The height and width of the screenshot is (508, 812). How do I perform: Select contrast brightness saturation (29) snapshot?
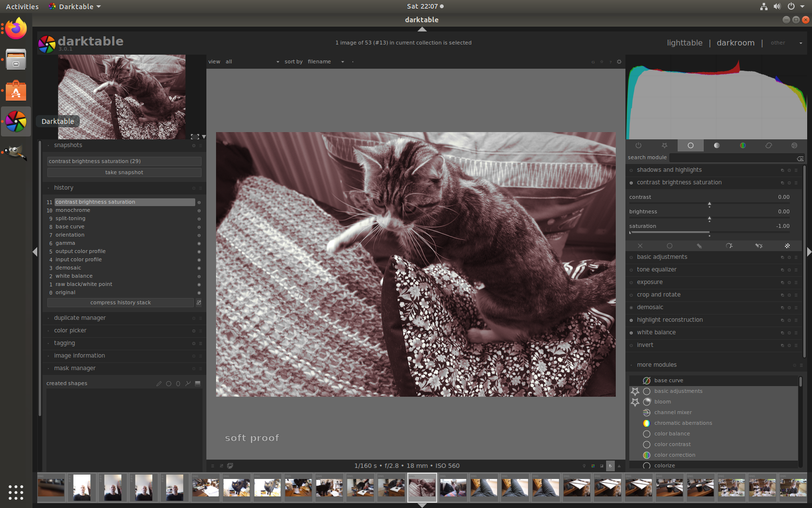(124, 161)
